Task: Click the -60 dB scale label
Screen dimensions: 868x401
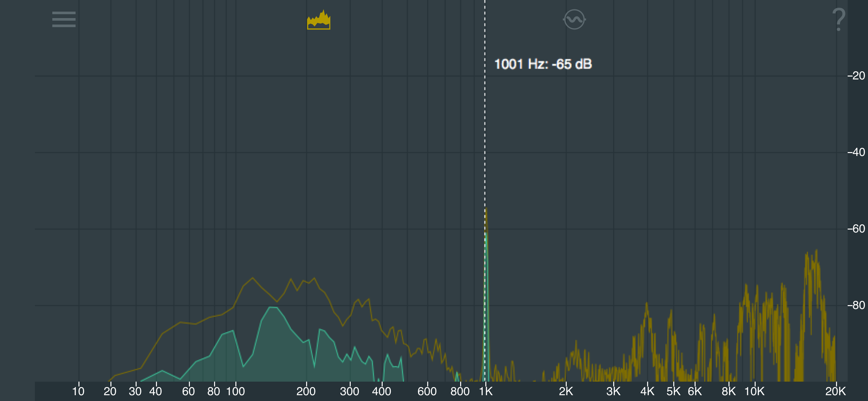Action: click(856, 229)
